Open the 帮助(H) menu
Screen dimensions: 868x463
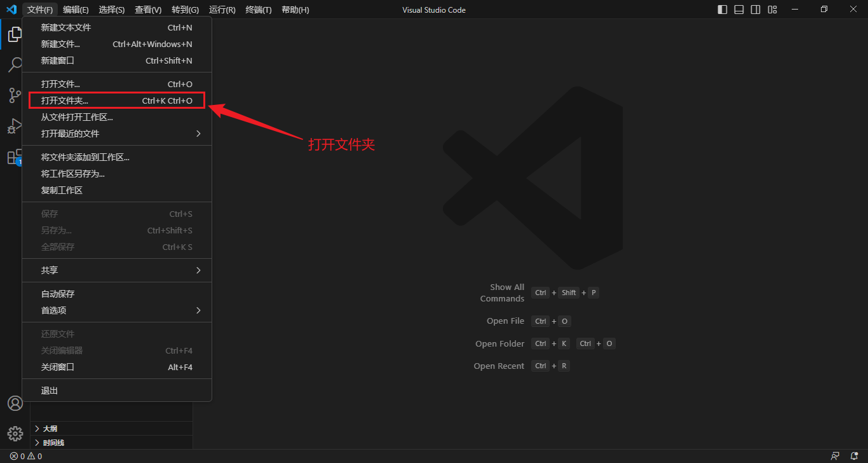pos(295,10)
